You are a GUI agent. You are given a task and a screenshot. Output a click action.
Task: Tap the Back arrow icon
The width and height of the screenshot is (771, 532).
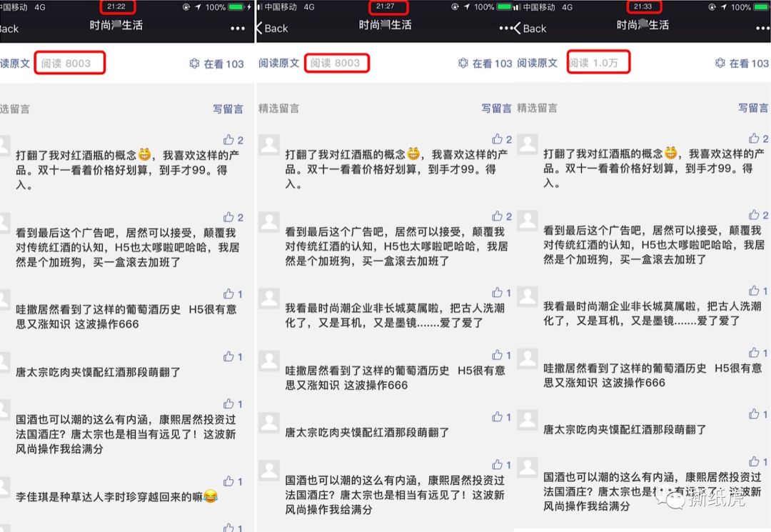[x=261, y=29]
